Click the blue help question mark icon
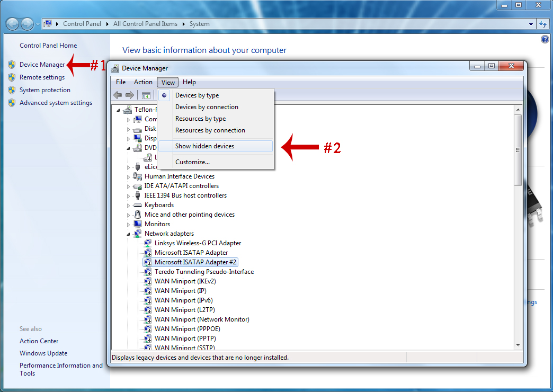This screenshot has width=553, height=392. [545, 40]
